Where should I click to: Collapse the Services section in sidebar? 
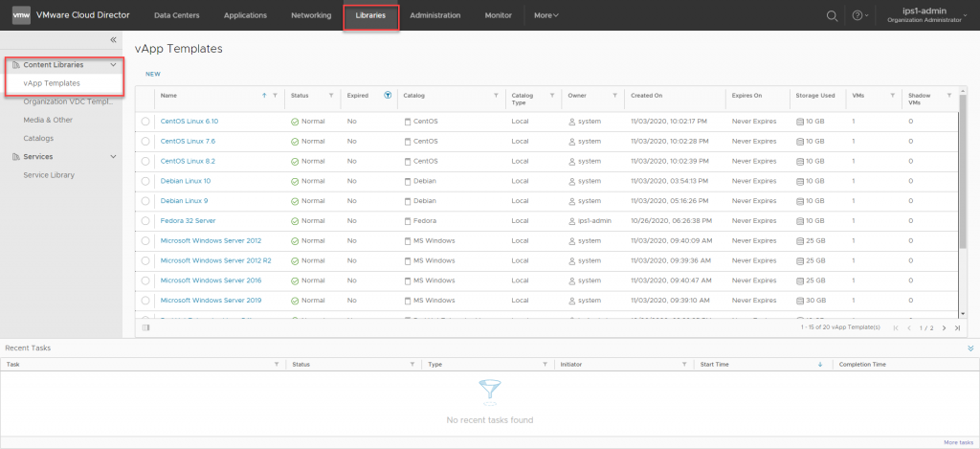coord(114,156)
